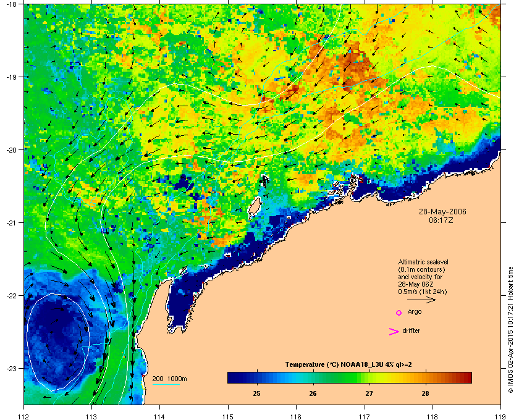
Task: Click the magenta drifter arrowhead symbol
Action: pos(394,332)
